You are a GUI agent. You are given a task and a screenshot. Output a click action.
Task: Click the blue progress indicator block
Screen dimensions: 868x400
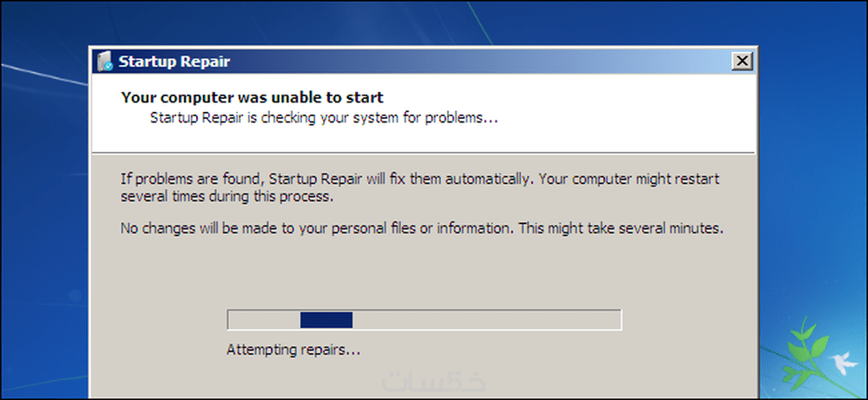tap(325, 320)
